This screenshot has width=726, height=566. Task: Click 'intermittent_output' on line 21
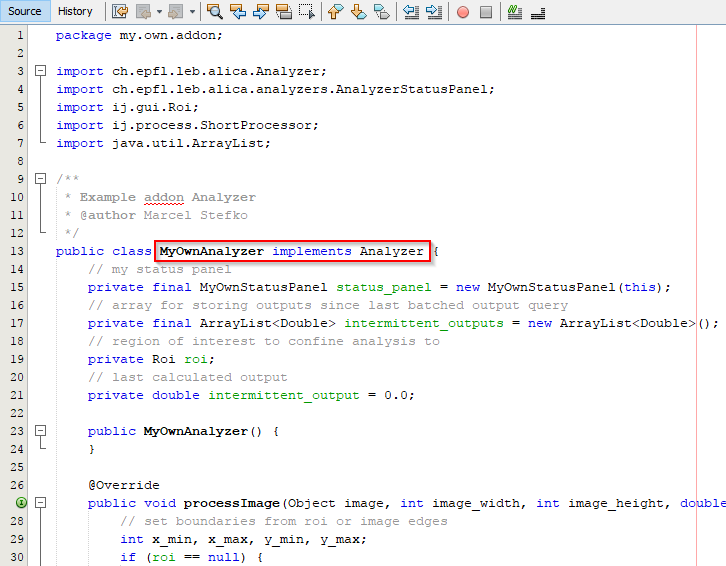(x=283, y=396)
